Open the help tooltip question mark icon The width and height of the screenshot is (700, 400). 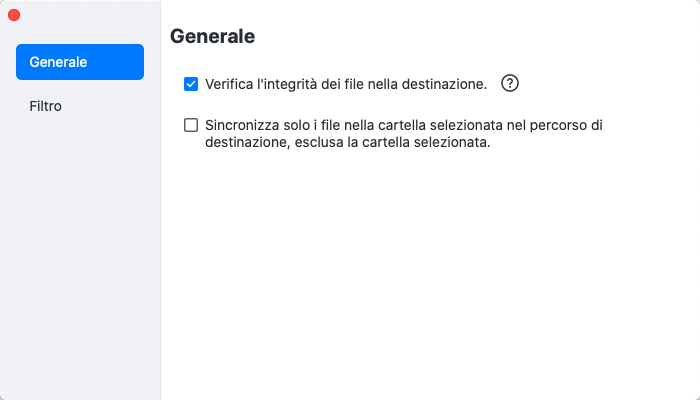tap(510, 84)
